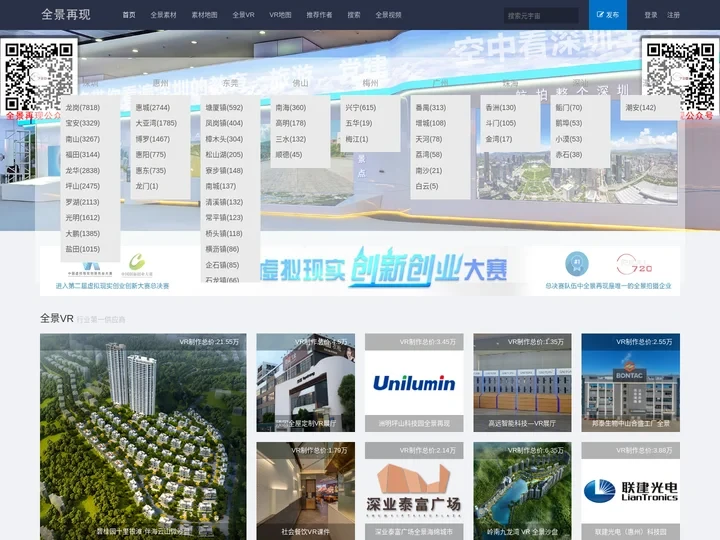This screenshot has height=540, width=720.
Task: Open VR地图 menu item
Action: coord(280,15)
